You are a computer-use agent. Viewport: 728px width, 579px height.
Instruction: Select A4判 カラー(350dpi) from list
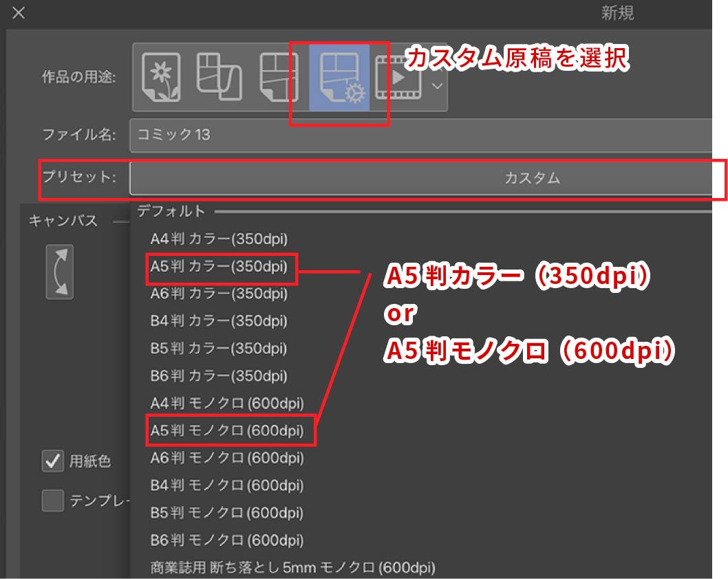pyautogui.click(x=219, y=239)
